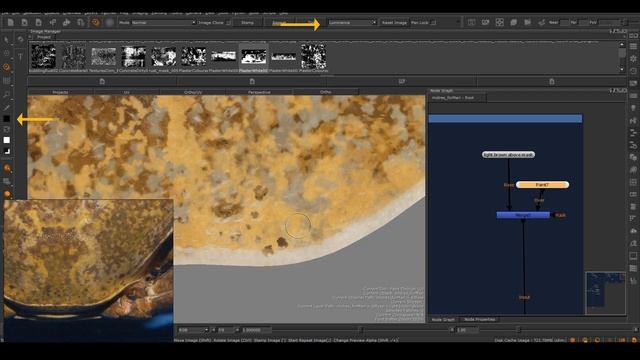Select the blue Merge node in Node Graph
The height and width of the screenshot is (360, 640).
pyautogui.click(x=523, y=215)
